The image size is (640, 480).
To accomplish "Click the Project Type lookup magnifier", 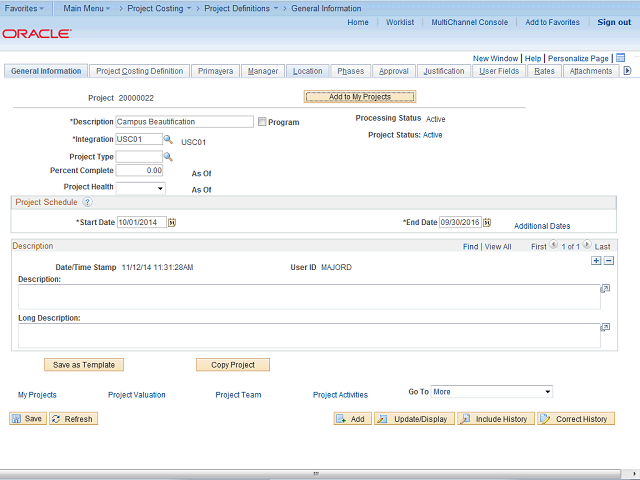I will [168, 157].
